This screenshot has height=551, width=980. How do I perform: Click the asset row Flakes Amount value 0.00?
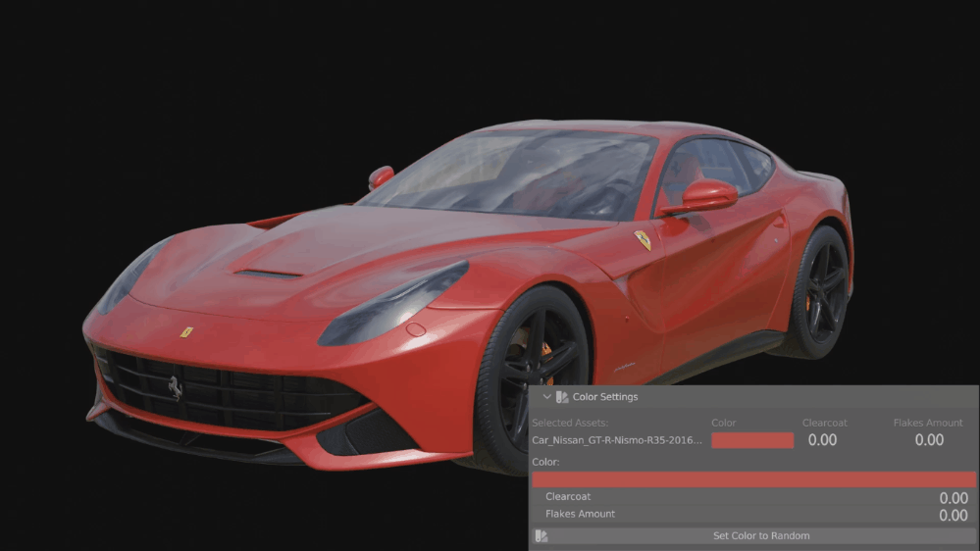click(x=929, y=440)
